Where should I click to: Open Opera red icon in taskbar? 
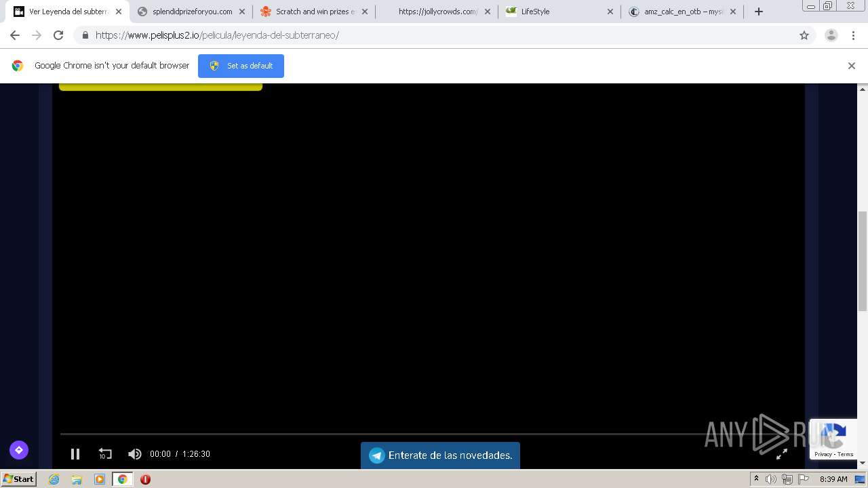point(145,479)
